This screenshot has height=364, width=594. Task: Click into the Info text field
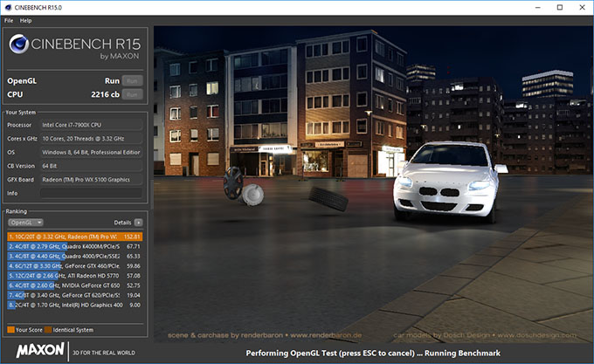pos(91,193)
